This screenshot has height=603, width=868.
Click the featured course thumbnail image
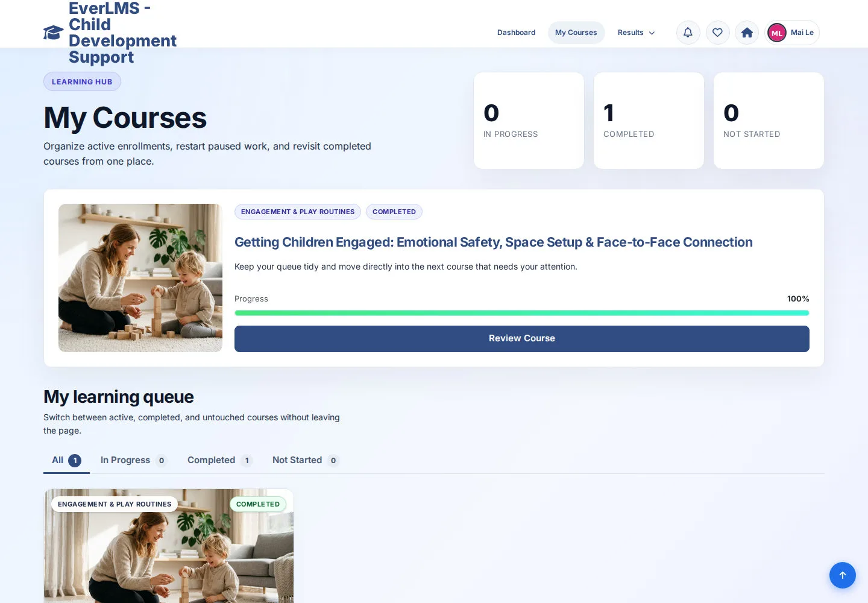(140, 278)
